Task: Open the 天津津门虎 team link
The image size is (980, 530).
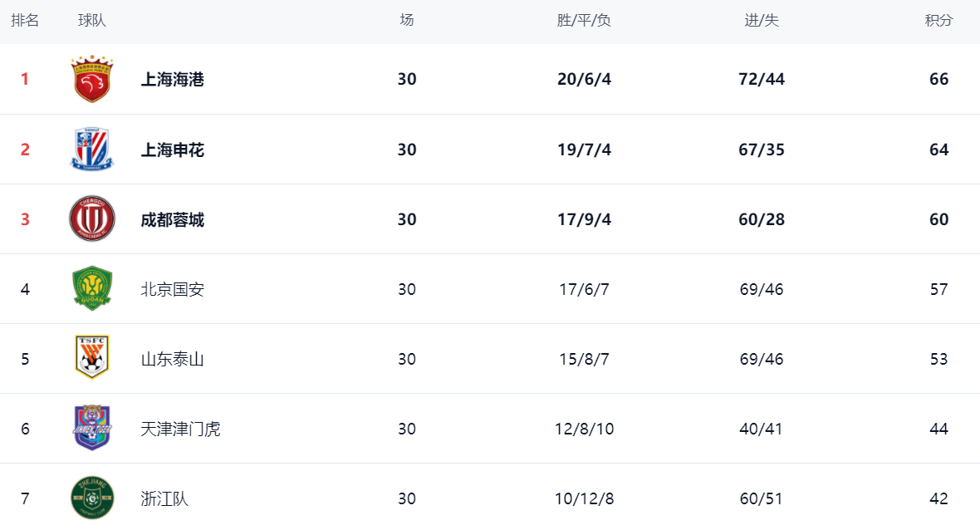Action: pyautogui.click(x=181, y=429)
